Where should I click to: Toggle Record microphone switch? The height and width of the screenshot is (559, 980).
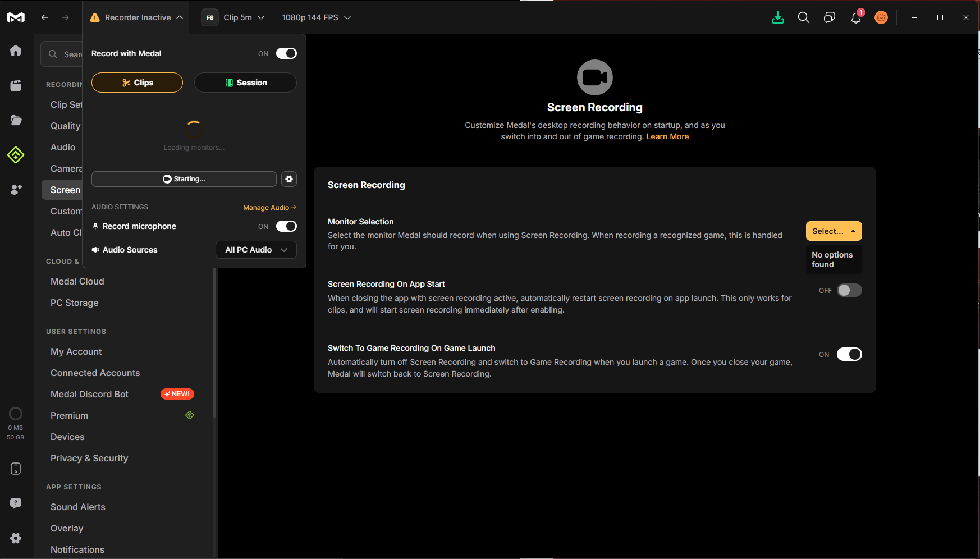coord(286,226)
